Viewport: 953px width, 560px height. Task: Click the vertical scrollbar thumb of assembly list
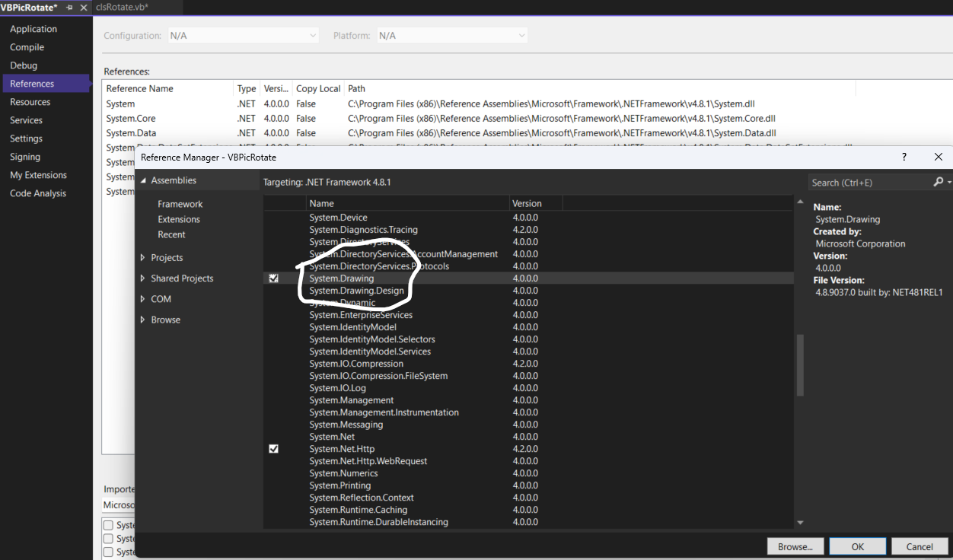point(800,365)
